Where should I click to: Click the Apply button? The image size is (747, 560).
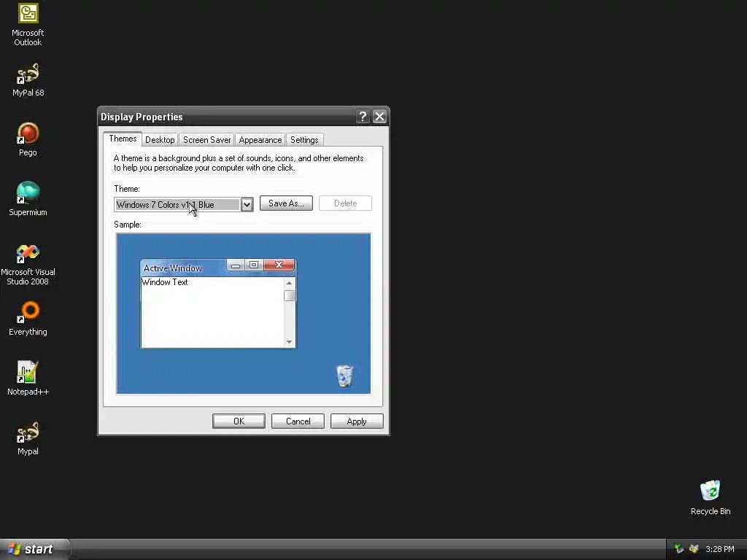click(x=357, y=421)
